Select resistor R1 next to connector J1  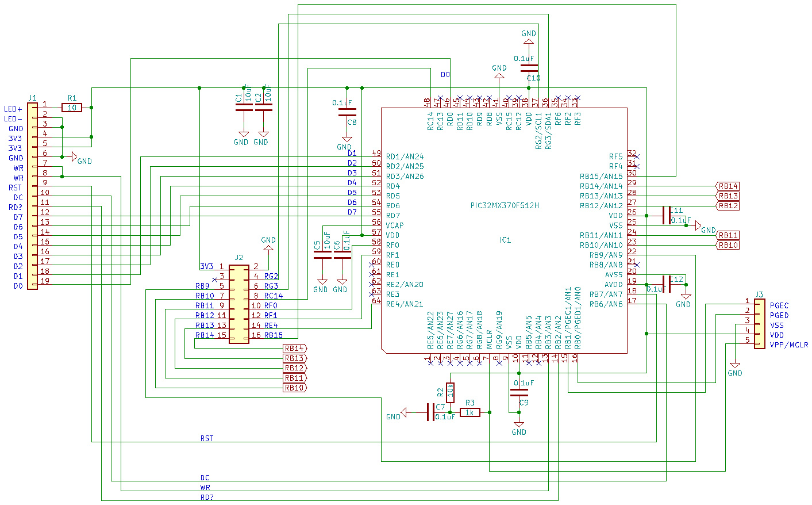pos(72,108)
